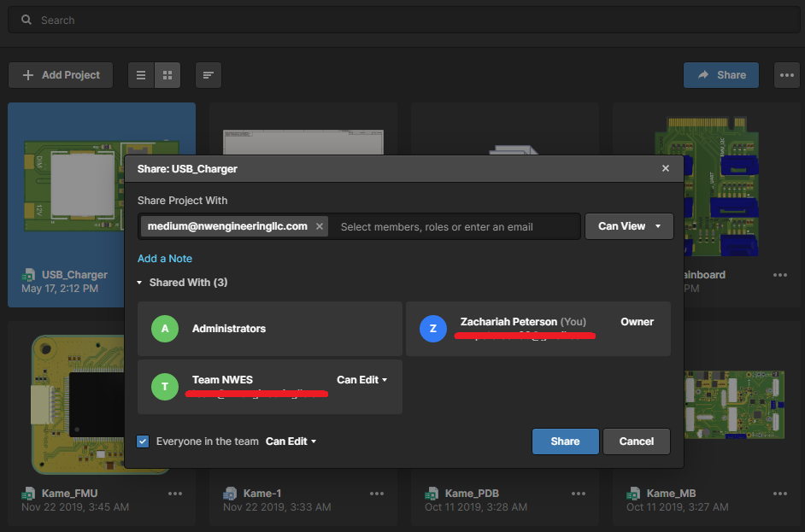Click the Zachariah Peterson avatar

point(432,328)
